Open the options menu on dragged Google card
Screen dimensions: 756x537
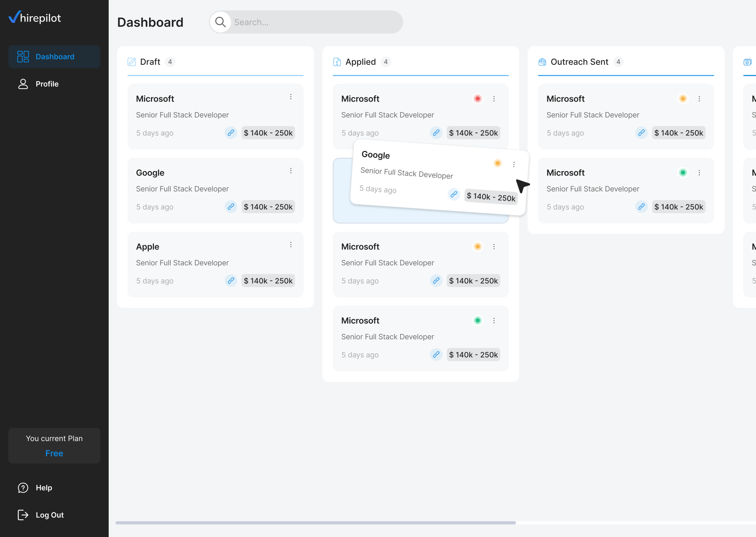(514, 164)
